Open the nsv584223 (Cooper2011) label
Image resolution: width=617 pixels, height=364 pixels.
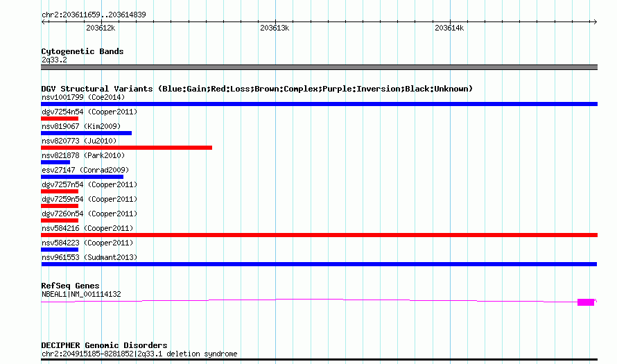point(87,243)
